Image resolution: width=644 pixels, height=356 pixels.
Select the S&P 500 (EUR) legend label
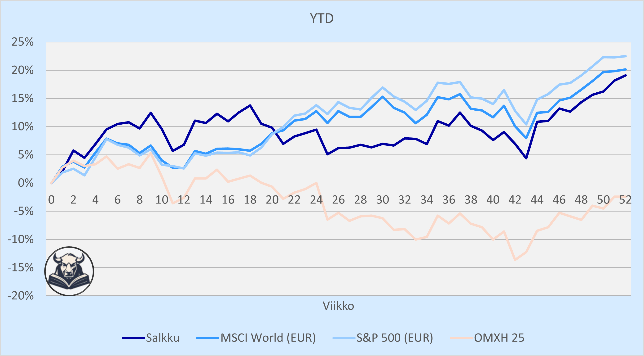point(395,338)
